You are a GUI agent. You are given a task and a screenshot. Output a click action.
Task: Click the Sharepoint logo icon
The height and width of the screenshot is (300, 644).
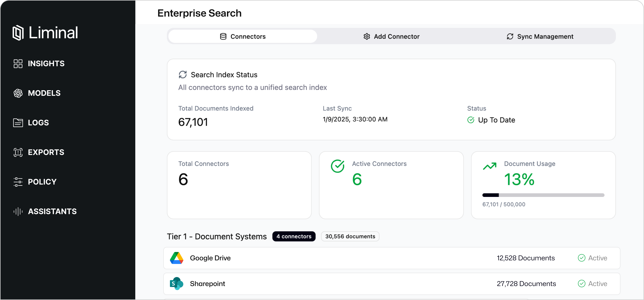[177, 284]
